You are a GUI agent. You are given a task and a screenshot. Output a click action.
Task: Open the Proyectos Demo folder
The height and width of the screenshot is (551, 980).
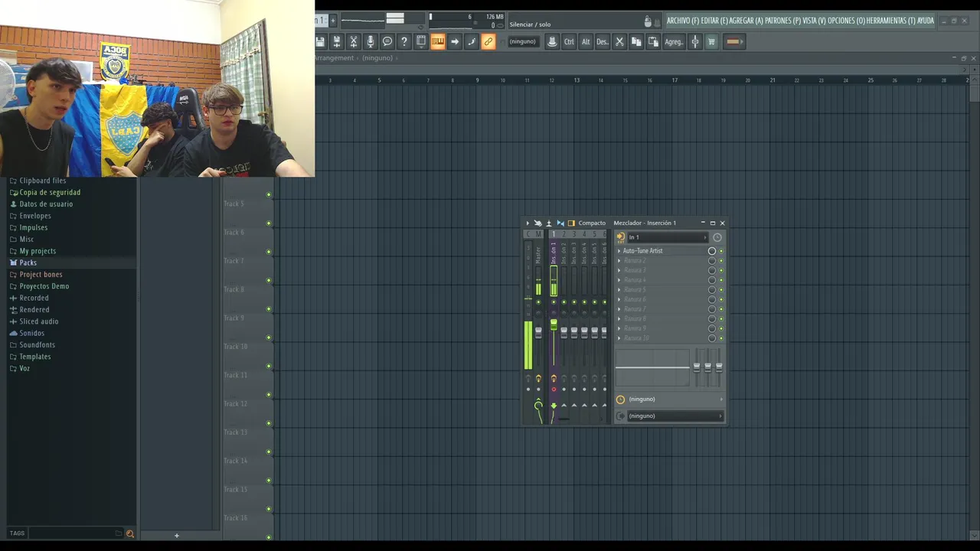click(44, 286)
